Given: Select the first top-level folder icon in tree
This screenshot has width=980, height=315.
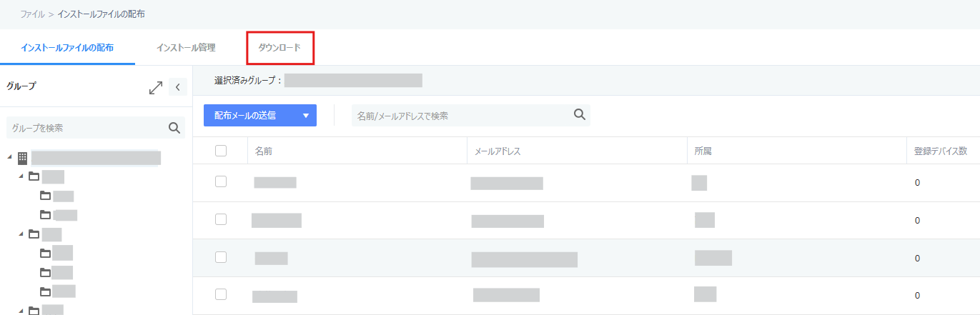Looking at the screenshot, I should point(34,176).
